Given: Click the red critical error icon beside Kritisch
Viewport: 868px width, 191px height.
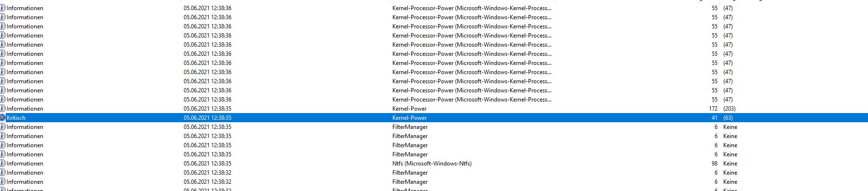Looking at the screenshot, I should pos(2,118).
